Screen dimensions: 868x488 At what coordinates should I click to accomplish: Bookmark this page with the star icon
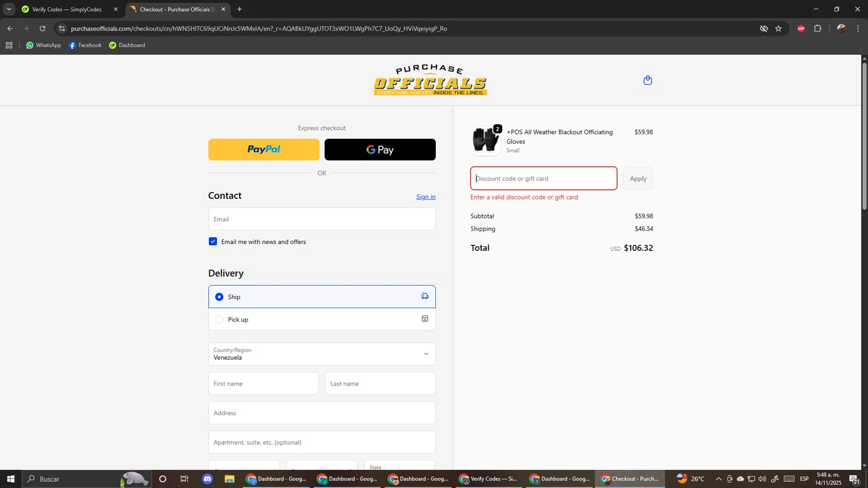pyautogui.click(x=778, y=28)
